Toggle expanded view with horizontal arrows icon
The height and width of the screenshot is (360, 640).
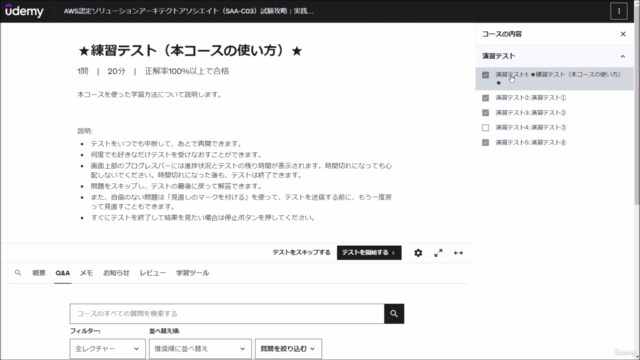click(458, 253)
